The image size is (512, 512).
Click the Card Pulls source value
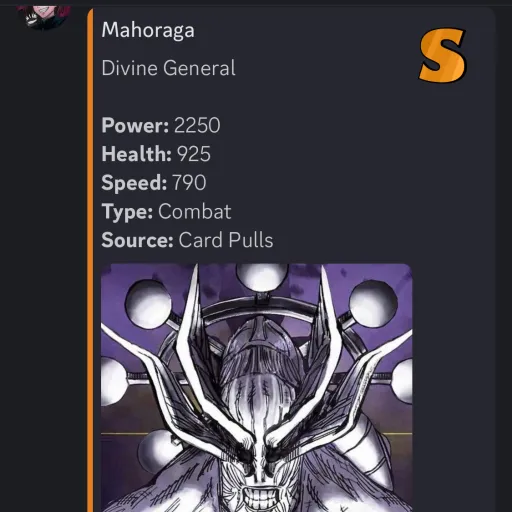pyautogui.click(x=226, y=240)
